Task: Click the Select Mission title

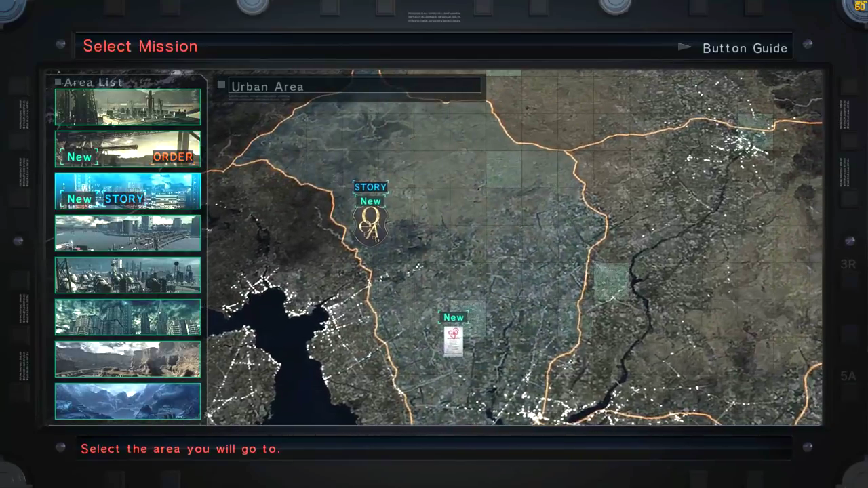Action: click(140, 46)
